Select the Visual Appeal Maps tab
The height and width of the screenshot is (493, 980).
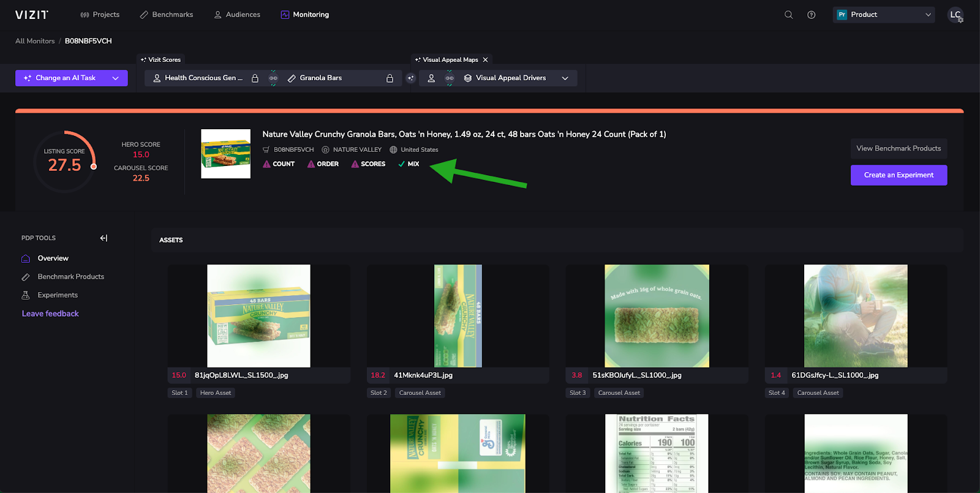[447, 59]
